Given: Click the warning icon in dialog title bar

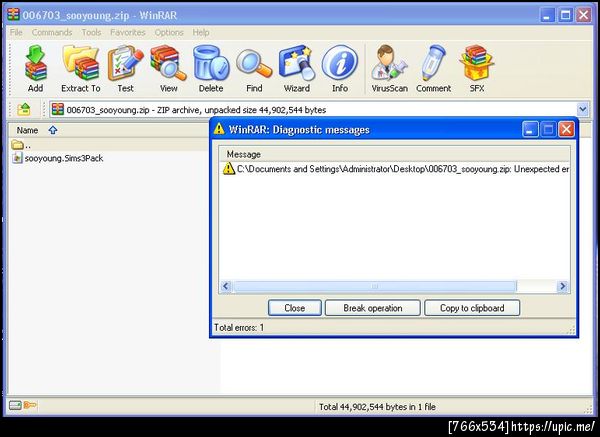Looking at the screenshot, I should coord(219,129).
